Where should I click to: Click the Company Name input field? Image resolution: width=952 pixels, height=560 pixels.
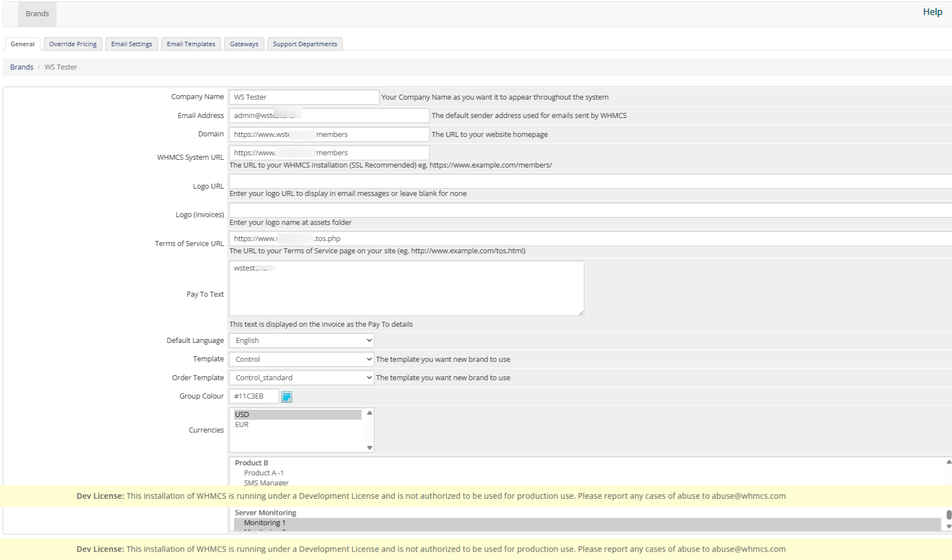[304, 97]
